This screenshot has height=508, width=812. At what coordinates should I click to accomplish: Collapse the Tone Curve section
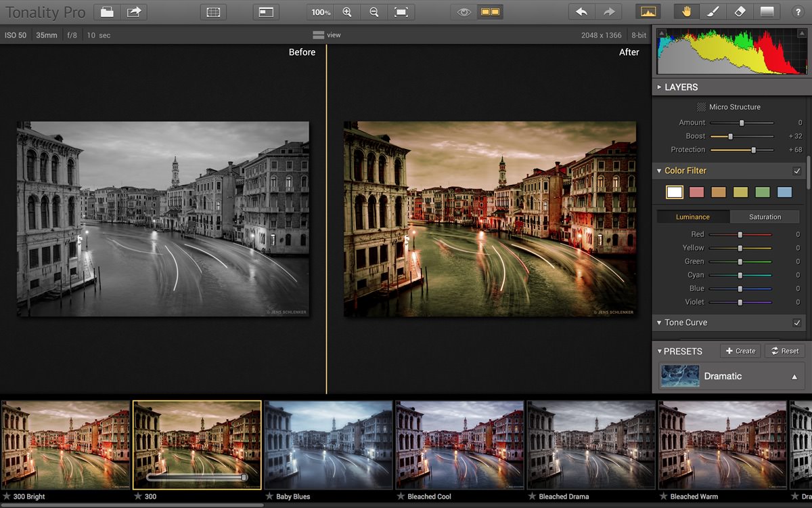pyautogui.click(x=660, y=322)
